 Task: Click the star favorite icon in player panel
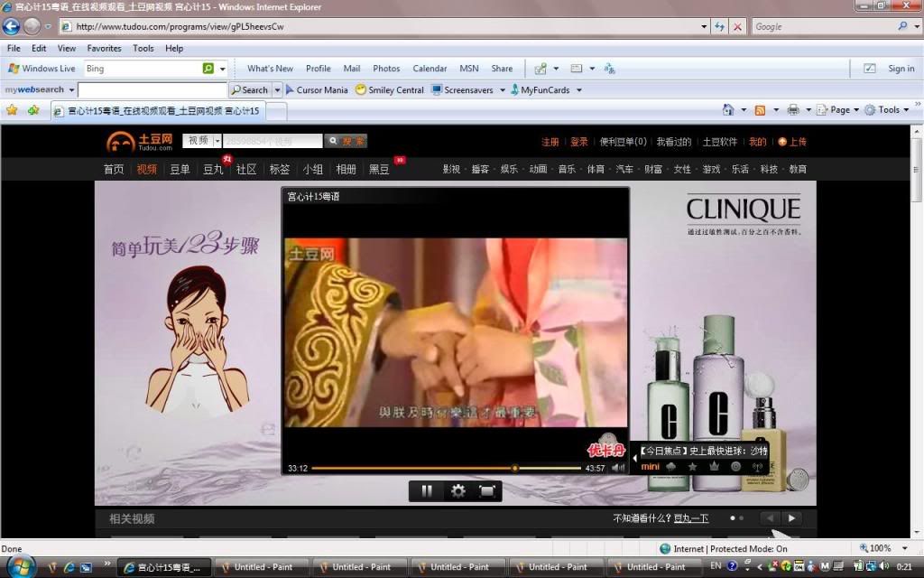point(692,466)
